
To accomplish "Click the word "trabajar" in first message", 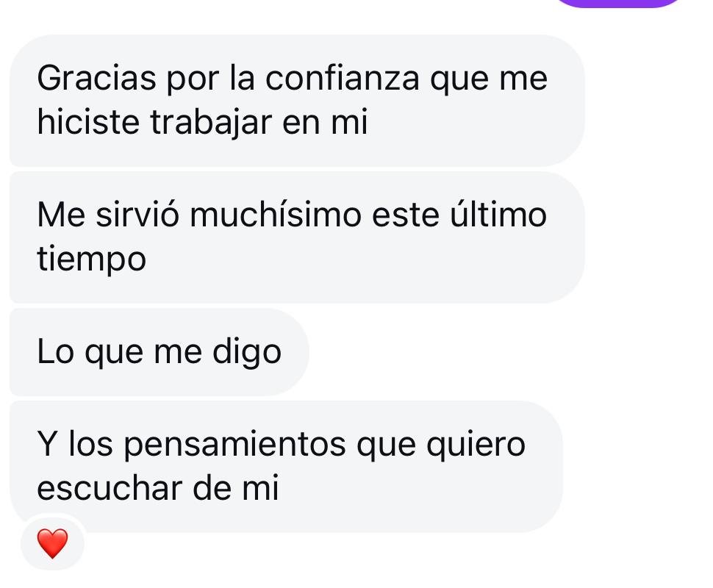I will tap(211, 123).
